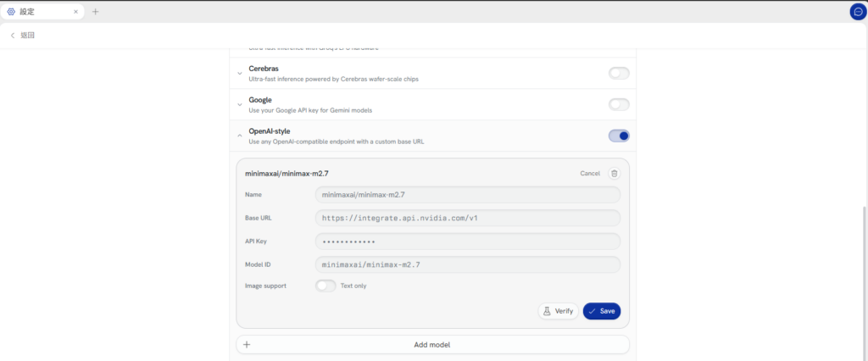
Task: Click the back arrow icon
Action: 13,36
